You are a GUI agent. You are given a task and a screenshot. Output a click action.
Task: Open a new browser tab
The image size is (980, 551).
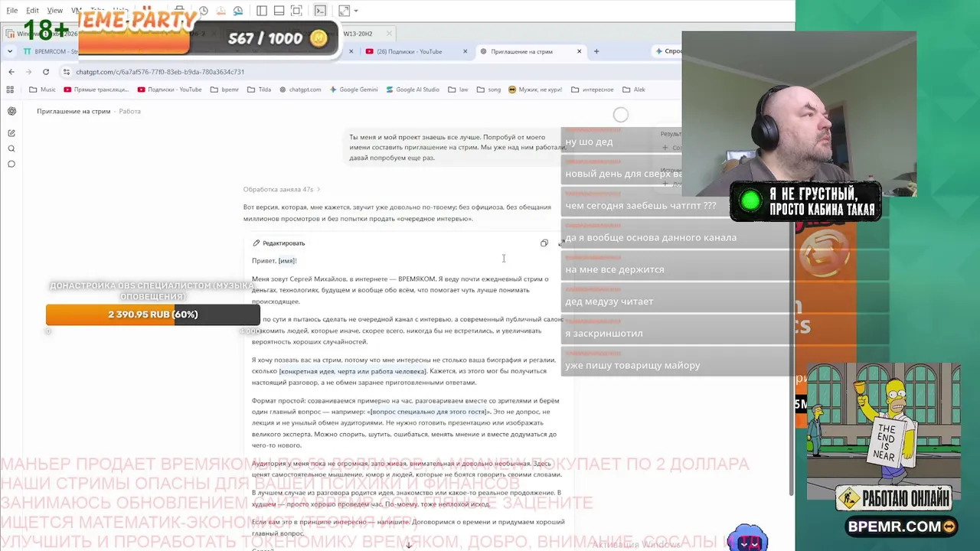[x=596, y=51]
